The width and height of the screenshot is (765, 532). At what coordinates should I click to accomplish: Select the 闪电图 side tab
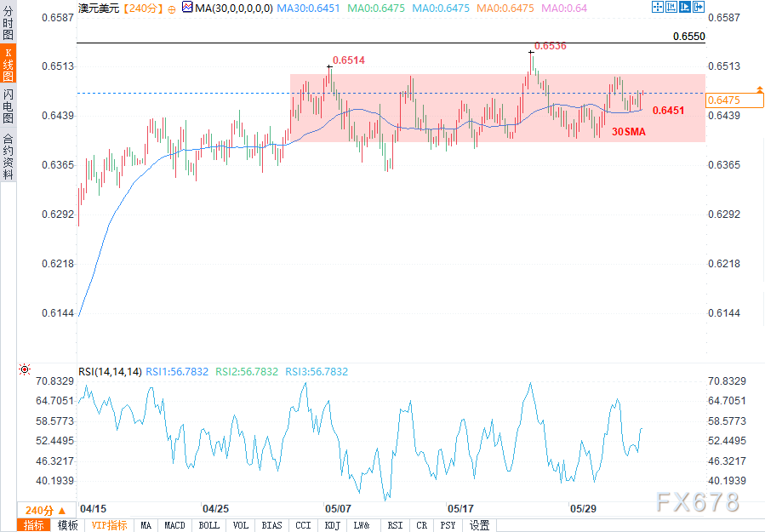(8, 107)
